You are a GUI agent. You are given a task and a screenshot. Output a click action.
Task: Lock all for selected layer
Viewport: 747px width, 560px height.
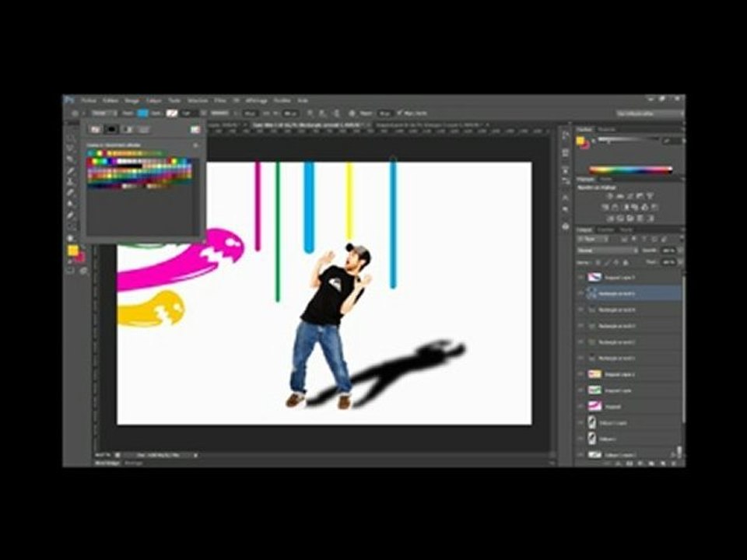(626, 262)
